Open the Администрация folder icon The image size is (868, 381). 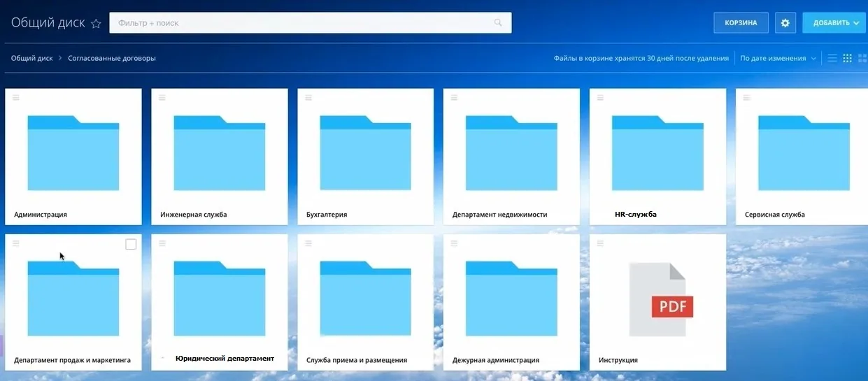[x=73, y=153]
